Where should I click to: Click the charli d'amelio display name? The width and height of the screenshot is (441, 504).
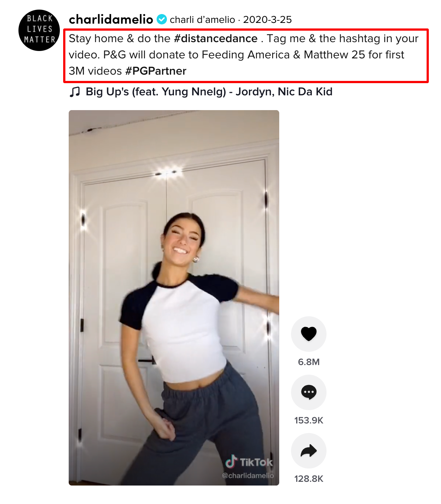tap(202, 20)
